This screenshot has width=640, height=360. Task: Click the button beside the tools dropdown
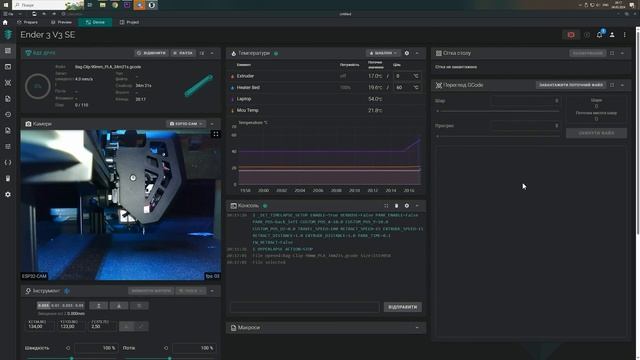click(151, 291)
